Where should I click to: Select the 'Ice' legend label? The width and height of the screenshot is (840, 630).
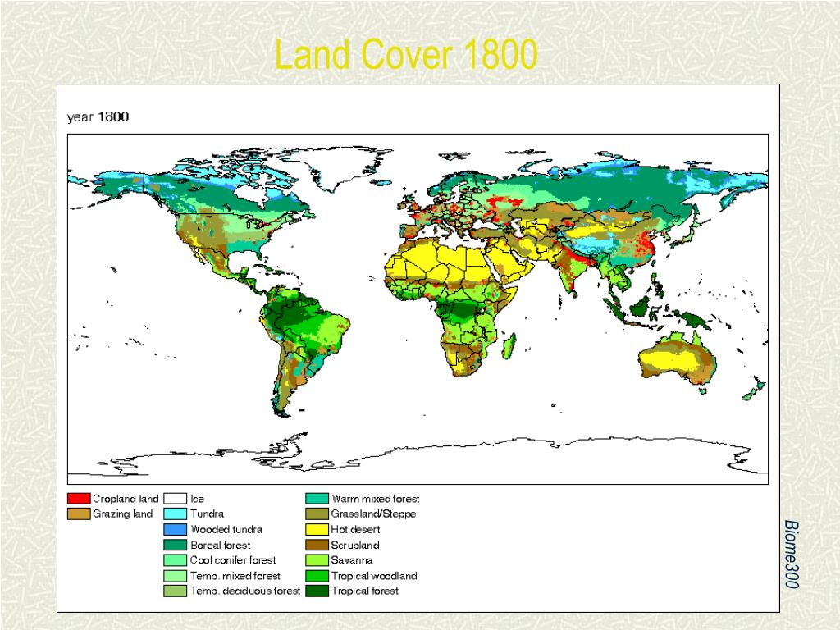pos(197,499)
